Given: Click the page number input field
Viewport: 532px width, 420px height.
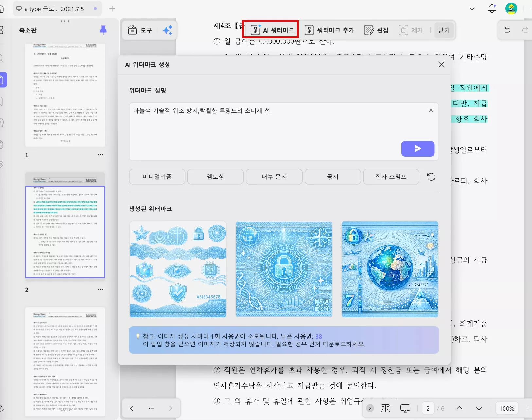Looking at the screenshot, I should 429,408.
